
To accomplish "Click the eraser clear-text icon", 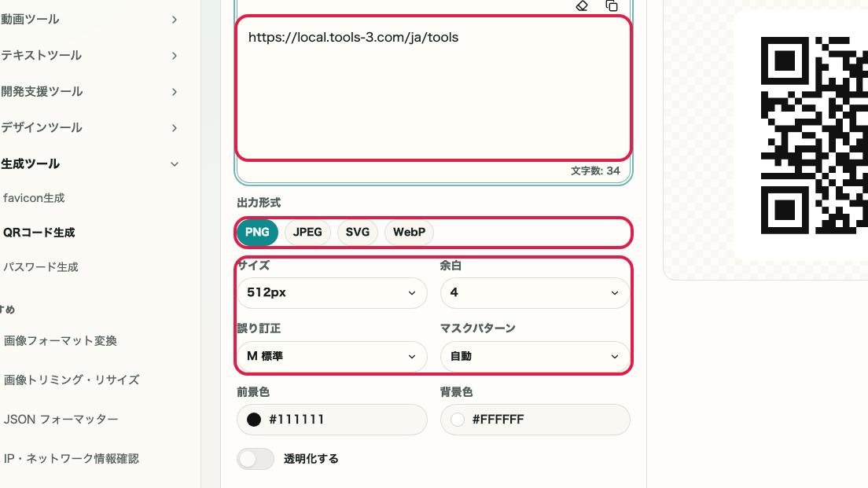I will coord(582,6).
